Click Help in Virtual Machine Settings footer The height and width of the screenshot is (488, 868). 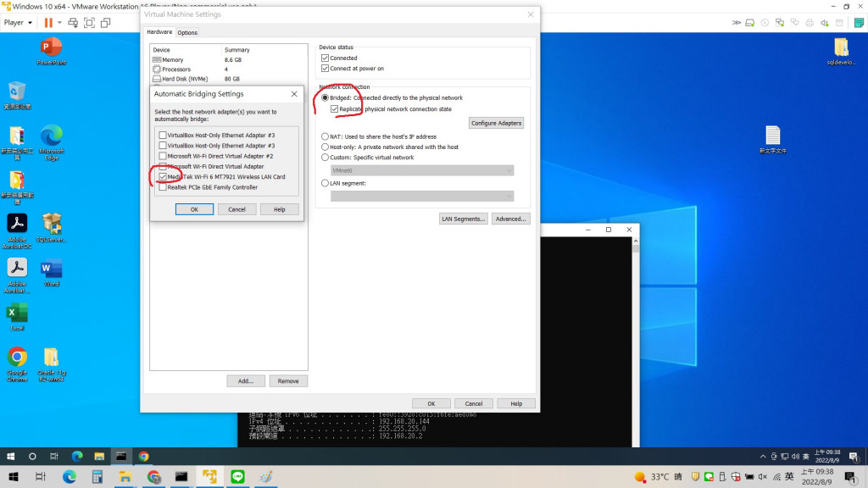[516, 403]
